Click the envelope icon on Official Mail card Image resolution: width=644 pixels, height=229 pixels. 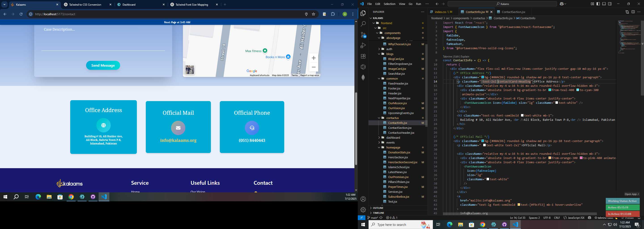178,128
